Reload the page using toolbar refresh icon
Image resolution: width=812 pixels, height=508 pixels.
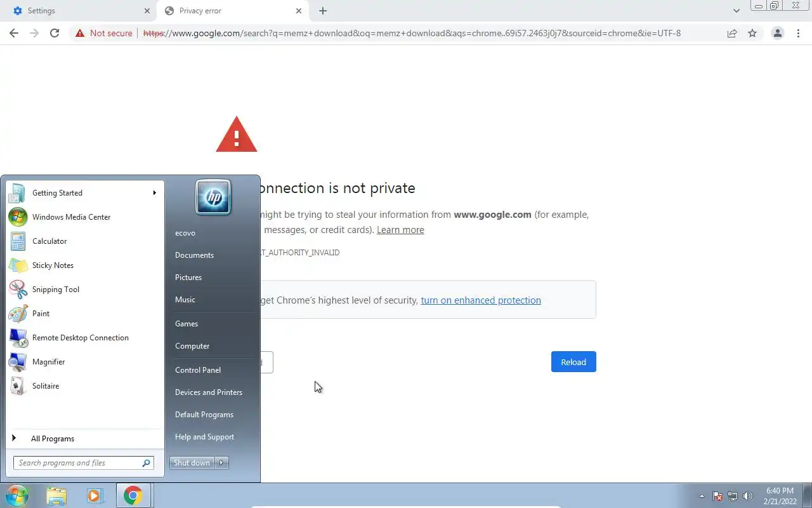click(55, 33)
